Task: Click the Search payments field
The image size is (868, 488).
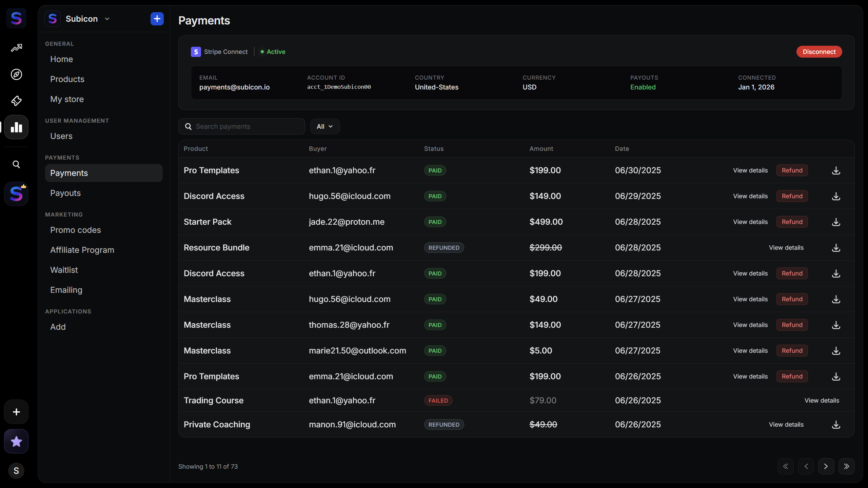Action: pyautogui.click(x=241, y=126)
